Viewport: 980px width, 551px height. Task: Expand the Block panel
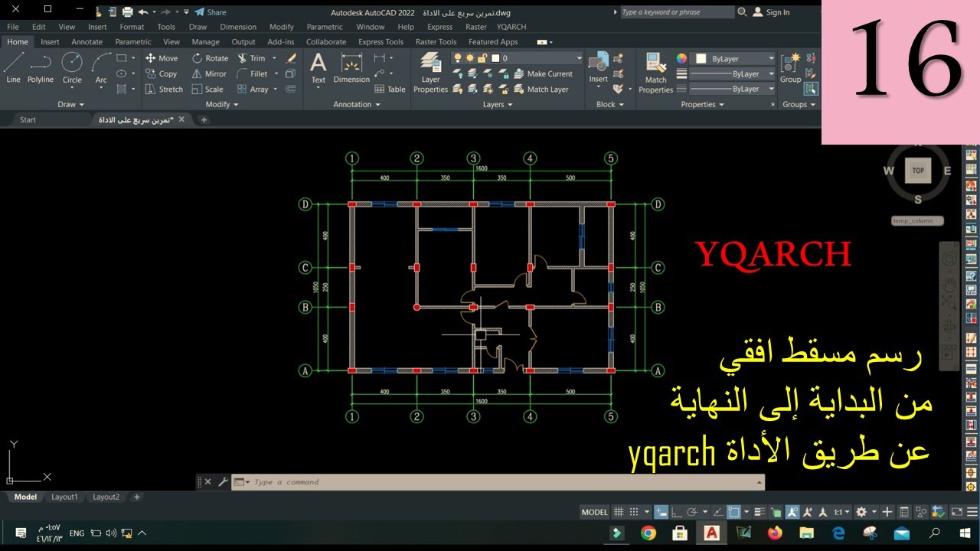tap(610, 105)
